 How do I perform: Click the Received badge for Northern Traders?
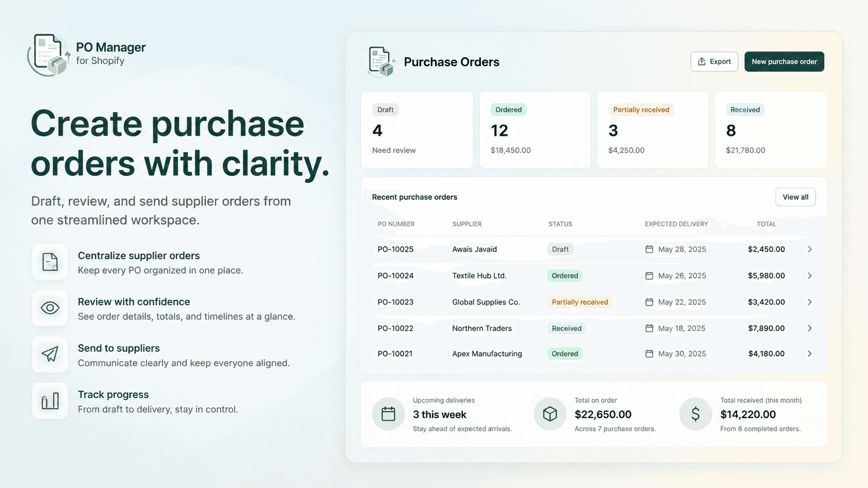pos(566,328)
